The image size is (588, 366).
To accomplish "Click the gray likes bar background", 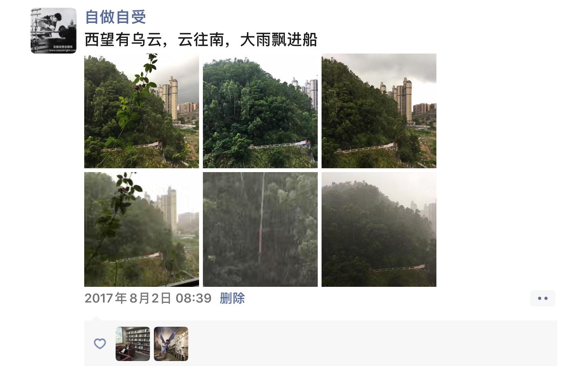I will 321,343.
